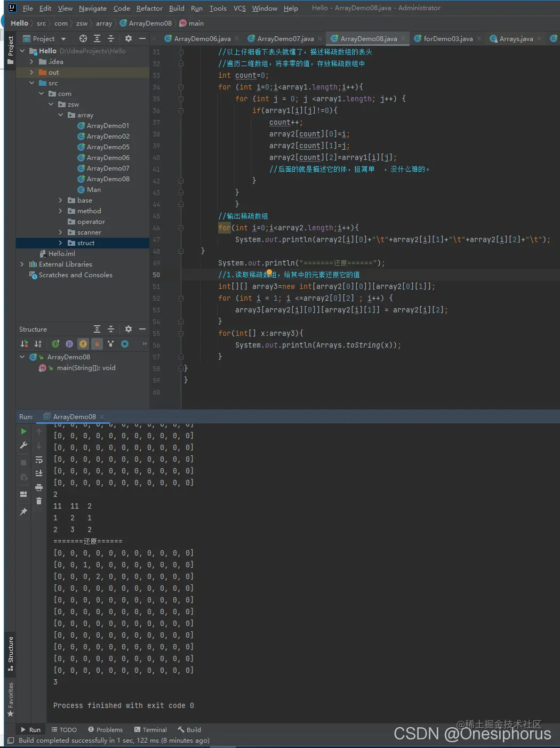Collapse ArrayDemo08 node in Structure tree

pos(22,357)
